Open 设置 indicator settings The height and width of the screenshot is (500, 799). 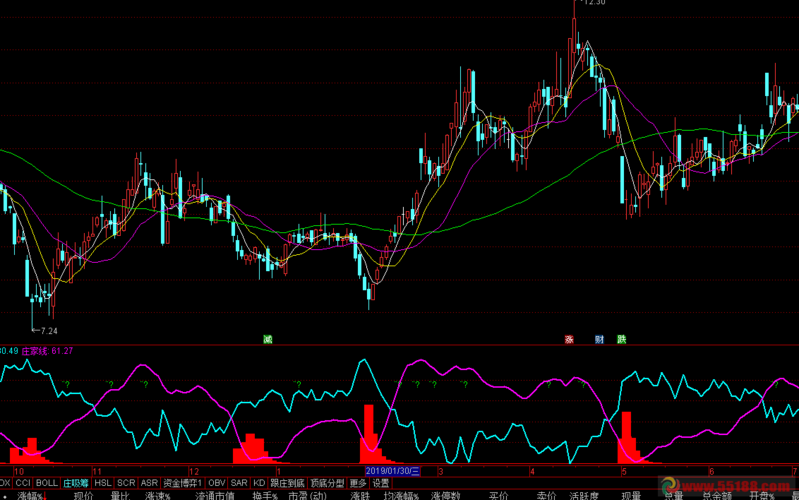pos(381,482)
